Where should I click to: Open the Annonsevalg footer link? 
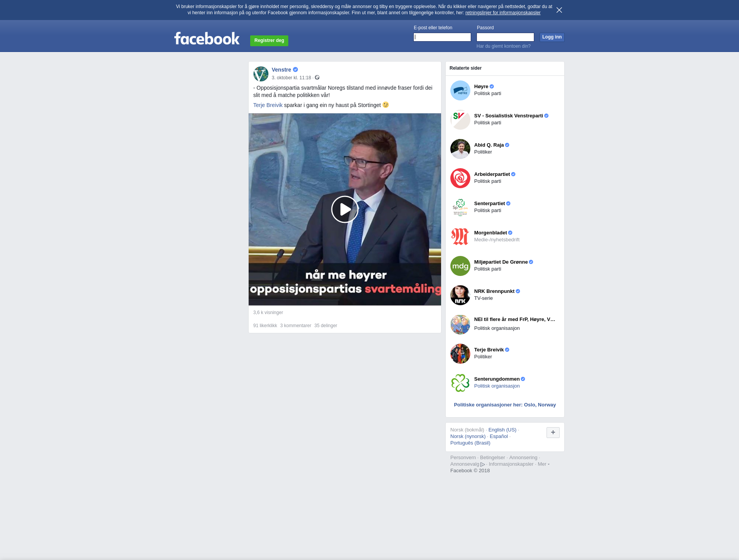pos(468,464)
